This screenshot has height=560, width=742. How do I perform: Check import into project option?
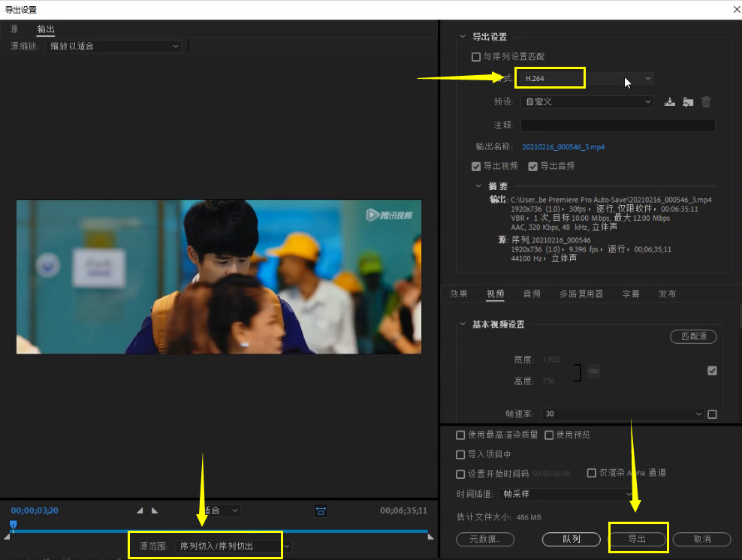460,454
